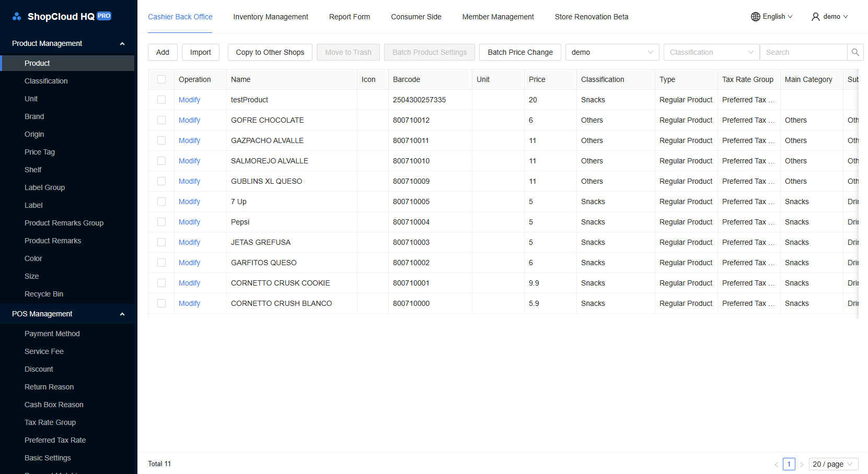Open the 20 / page size dropdown
868x474 pixels.
(x=833, y=464)
